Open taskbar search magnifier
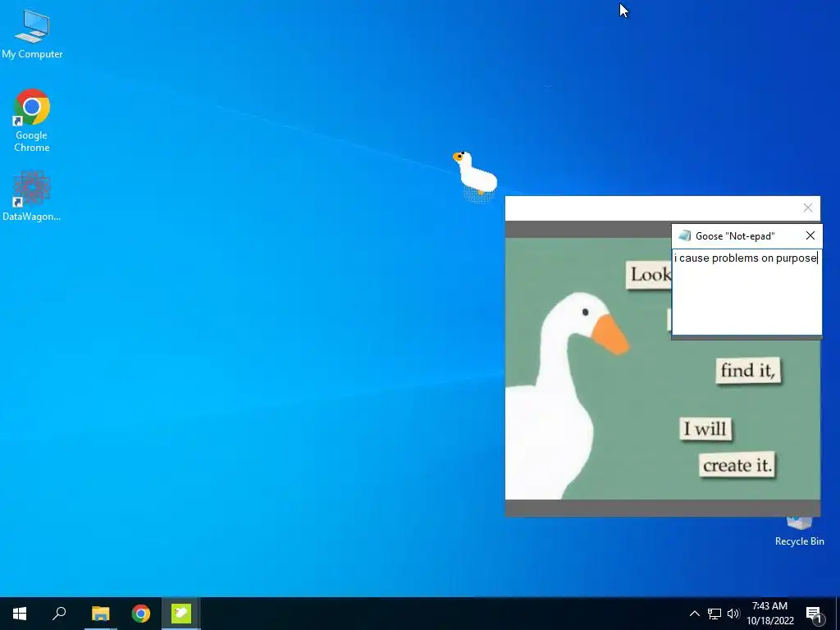840x630 pixels. click(x=59, y=614)
